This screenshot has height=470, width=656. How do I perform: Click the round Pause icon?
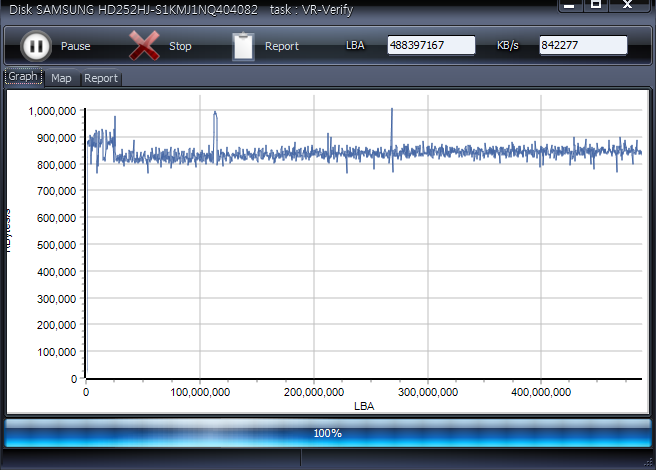pyautogui.click(x=36, y=46)
